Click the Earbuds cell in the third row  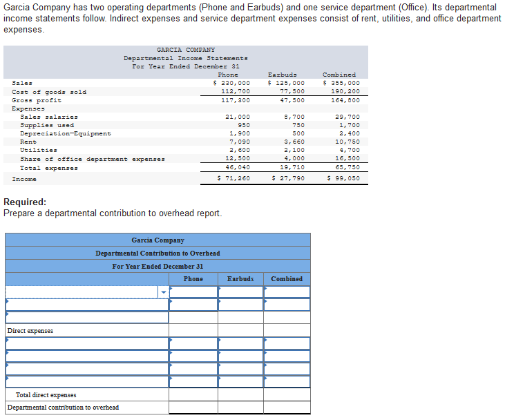[240, 318]
